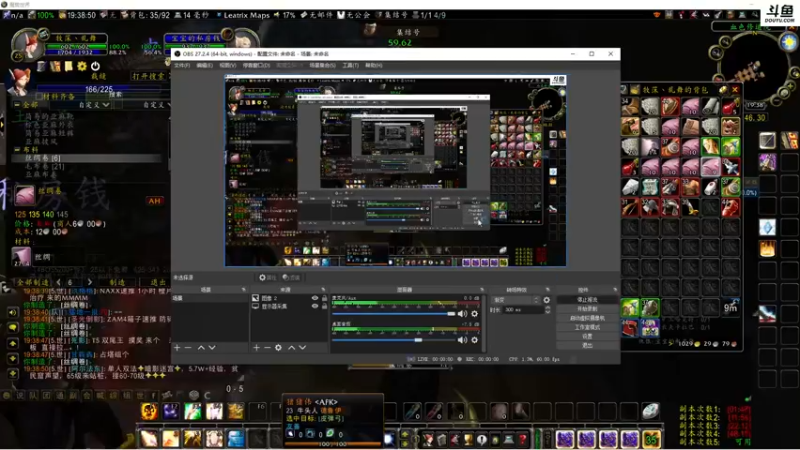Select the 场景 entry in scenes list
Viewport: 800px width, 450px height.
tap(210, 298)
